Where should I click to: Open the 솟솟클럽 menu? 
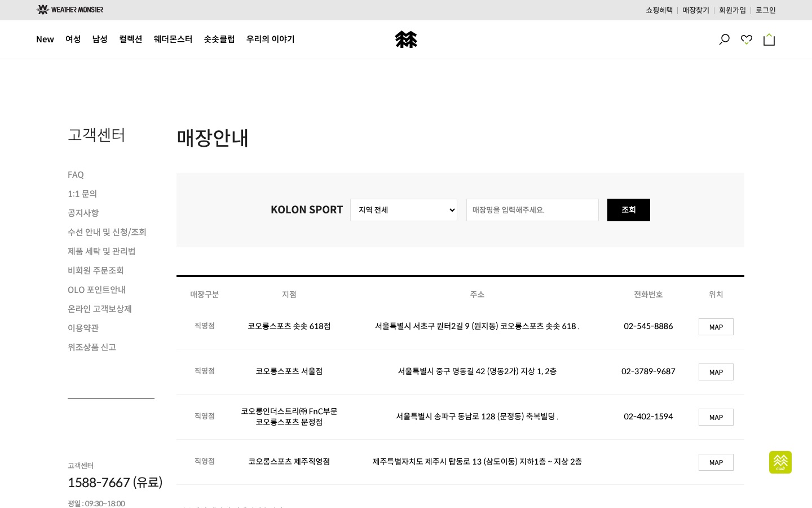tap(219, 39)
